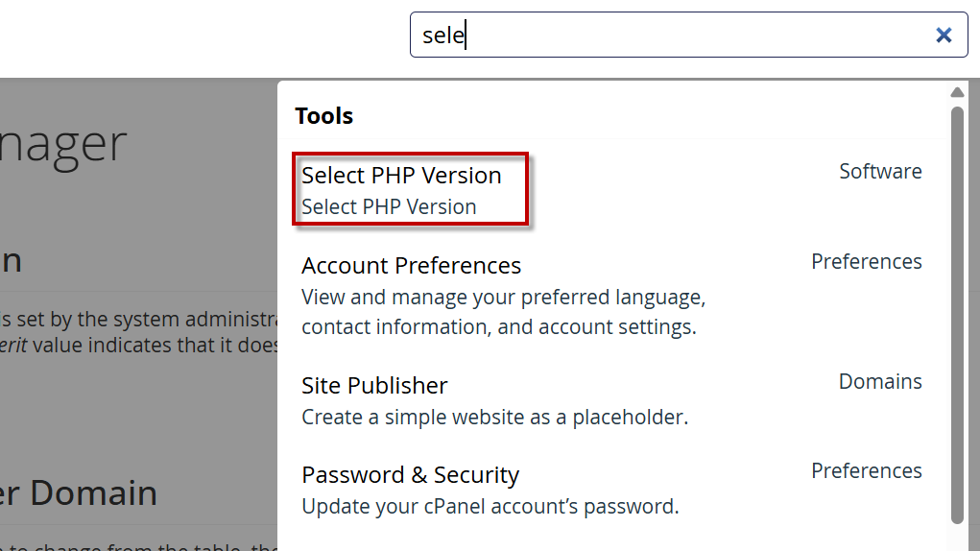Click the "View and manage your preferred language" description
980x551 pixels.
pyautogui.click(x=503, y=298)
